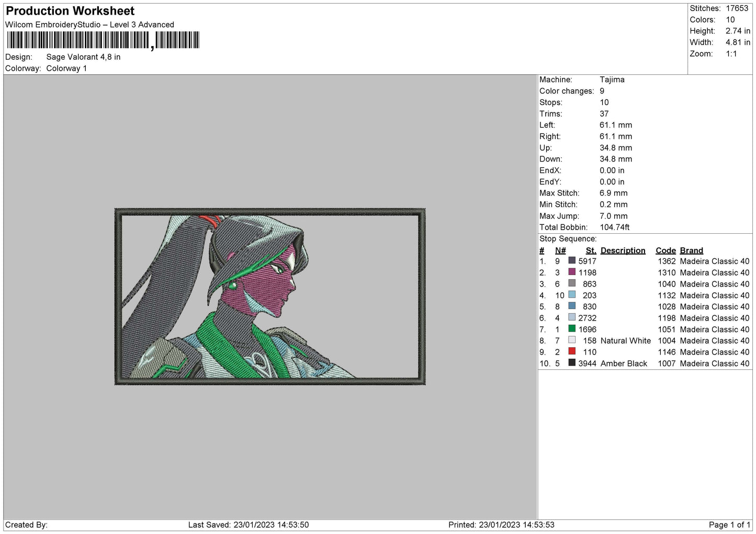The width and height of the screenshot is (756, 534).
Task: Select the magenta swatch for code 1310
Action: (572, 272)
